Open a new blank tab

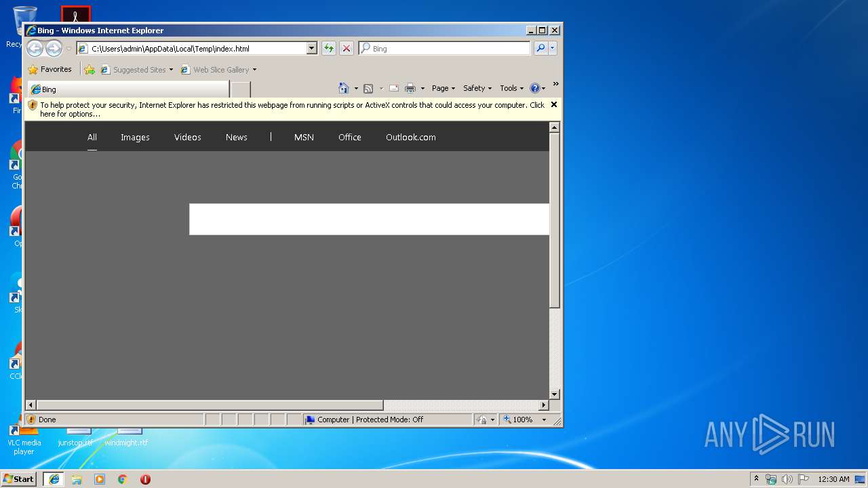(241, 89)
